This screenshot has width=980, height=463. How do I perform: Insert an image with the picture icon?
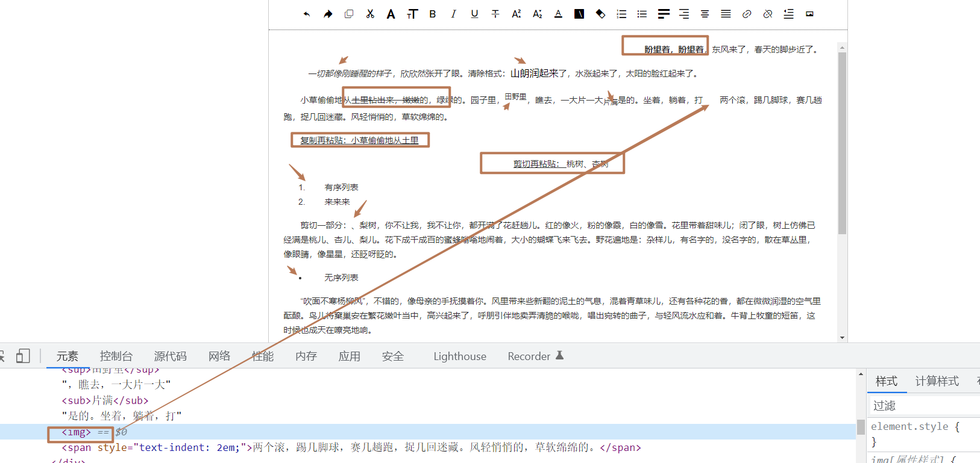[x=809, y=14]
